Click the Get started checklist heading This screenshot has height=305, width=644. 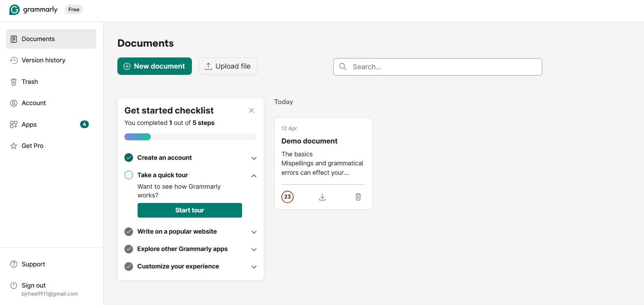point(169,110)
